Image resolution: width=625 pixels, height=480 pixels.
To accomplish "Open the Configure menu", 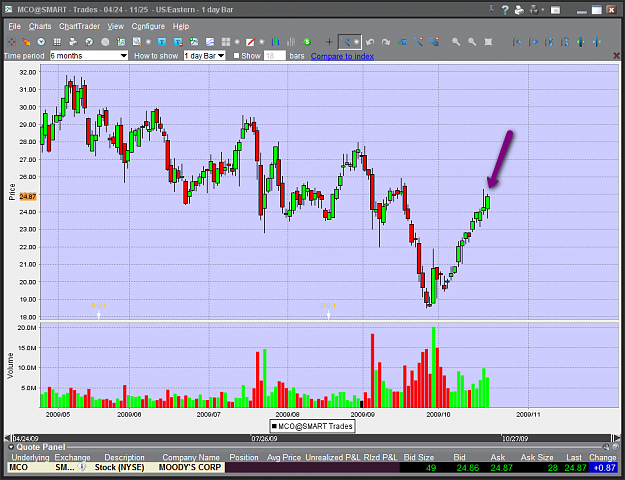I will click(148, 26).
